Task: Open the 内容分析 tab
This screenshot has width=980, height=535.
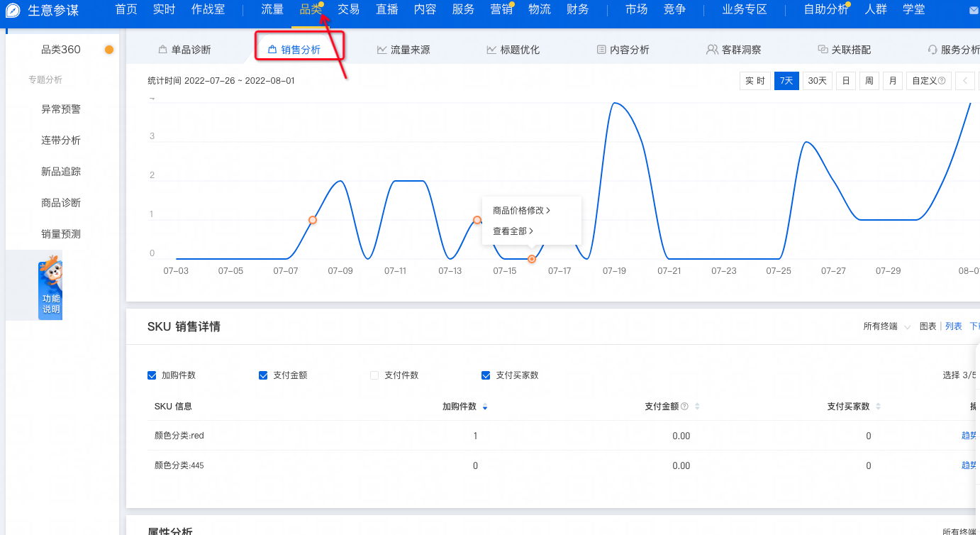Action: [x=623, y=50]
